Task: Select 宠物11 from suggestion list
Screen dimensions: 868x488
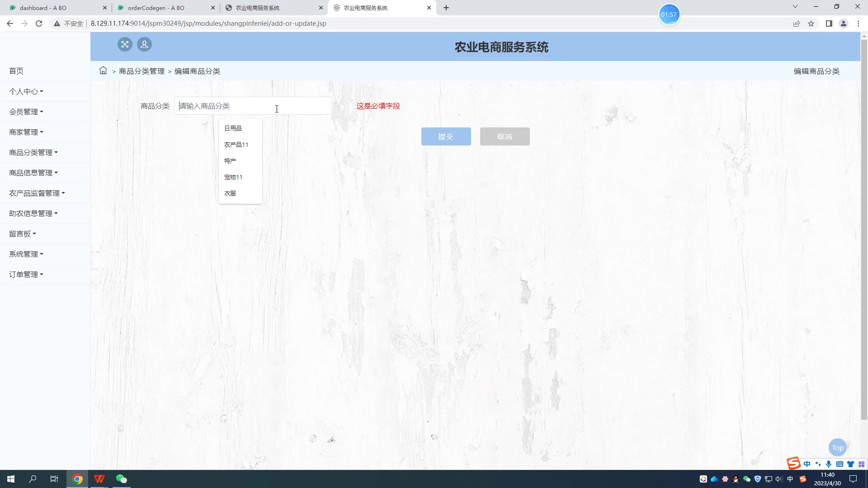Action: click(233, 177)
